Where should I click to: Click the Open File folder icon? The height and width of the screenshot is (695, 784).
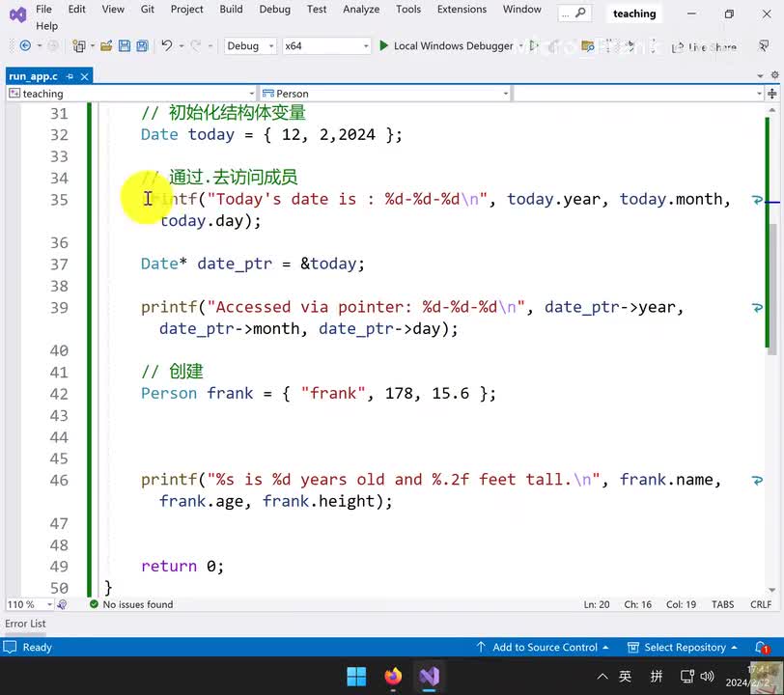(106, 46)
